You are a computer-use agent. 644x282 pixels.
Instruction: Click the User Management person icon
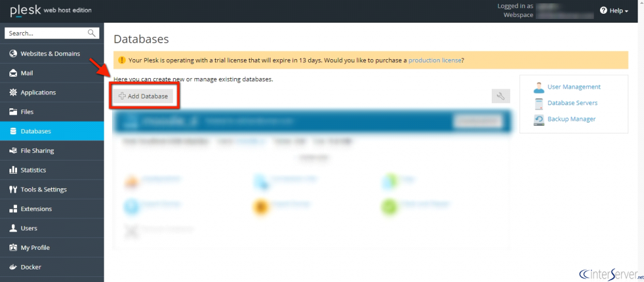[538, 87]
